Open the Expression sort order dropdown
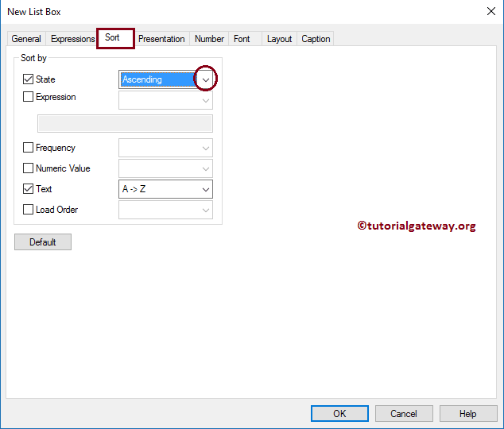 coord(165,100)
